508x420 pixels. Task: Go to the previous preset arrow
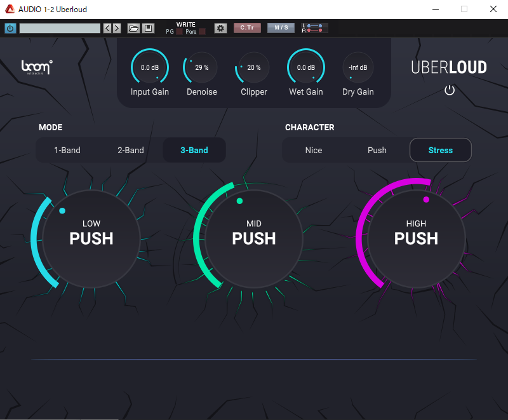107,28
